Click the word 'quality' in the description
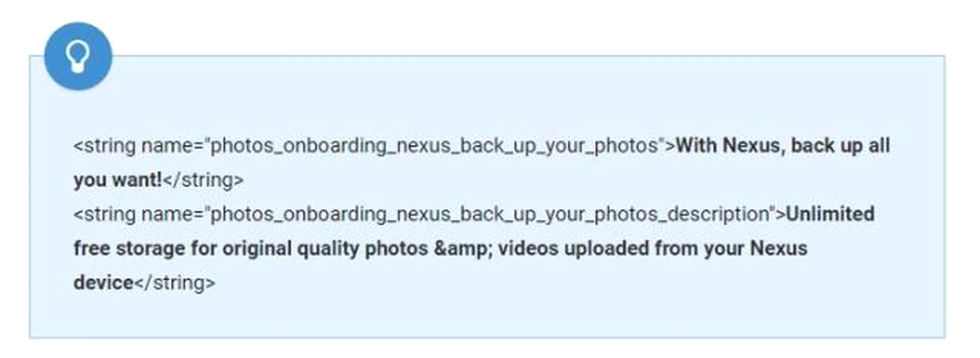 (x=328, y=249)
